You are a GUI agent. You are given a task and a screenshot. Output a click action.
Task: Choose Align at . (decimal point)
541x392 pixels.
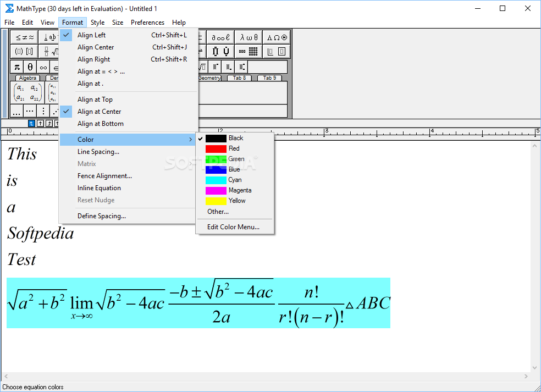tap(128, 84)
